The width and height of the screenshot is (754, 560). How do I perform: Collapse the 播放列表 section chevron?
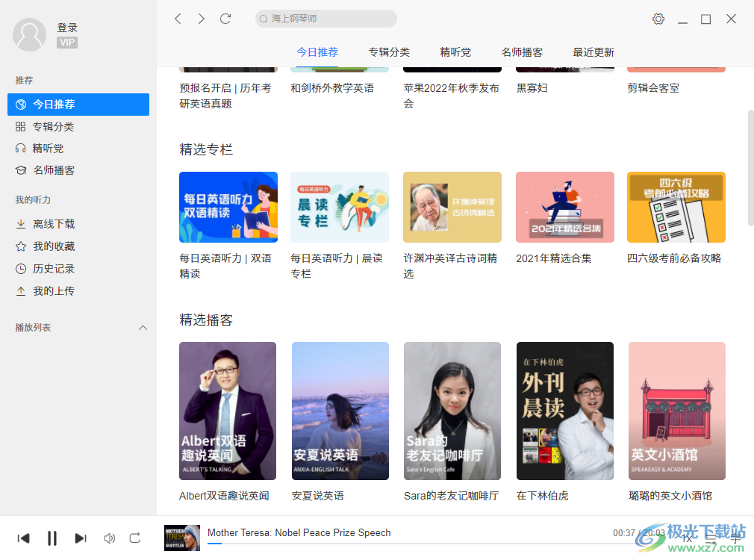pos(143,327)
